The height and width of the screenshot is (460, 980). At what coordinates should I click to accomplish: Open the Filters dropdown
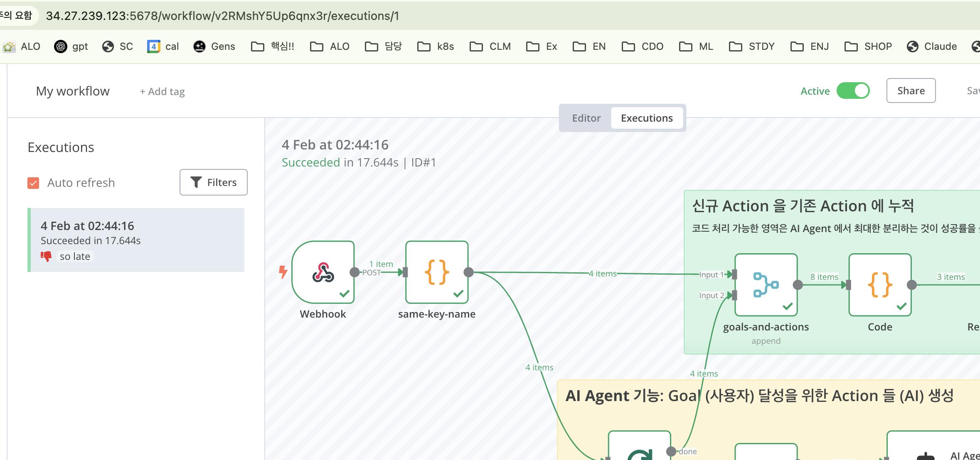[213, 182]
